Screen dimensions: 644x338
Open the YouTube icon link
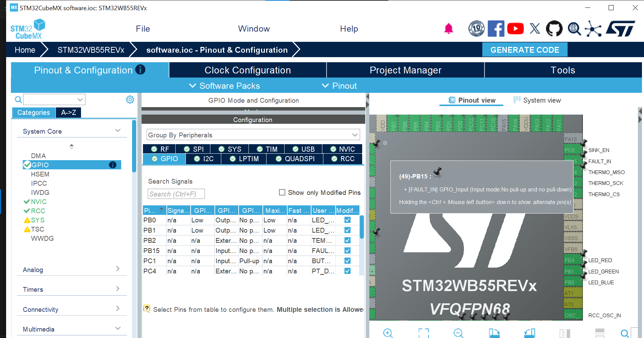515,29
